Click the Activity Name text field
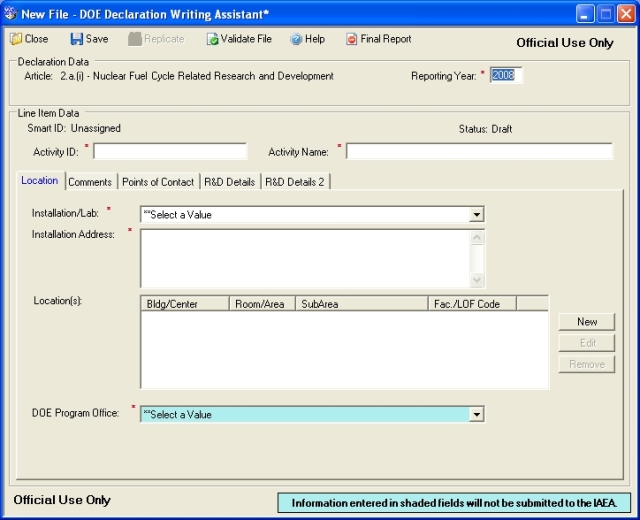This screenshot has height=520, width=640. [x=479, y=151]
